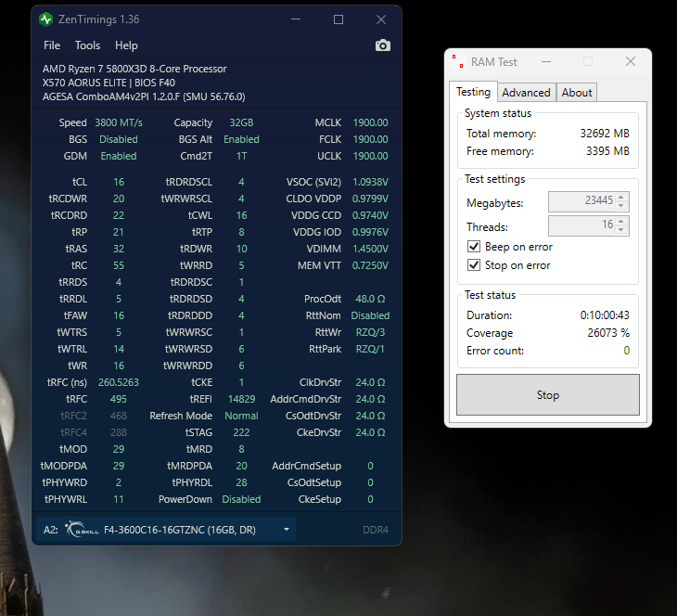Minimize the ZenTimings window
Viewport: 677px width, 616px height.
pyautogui.click(x=296, y=19)
